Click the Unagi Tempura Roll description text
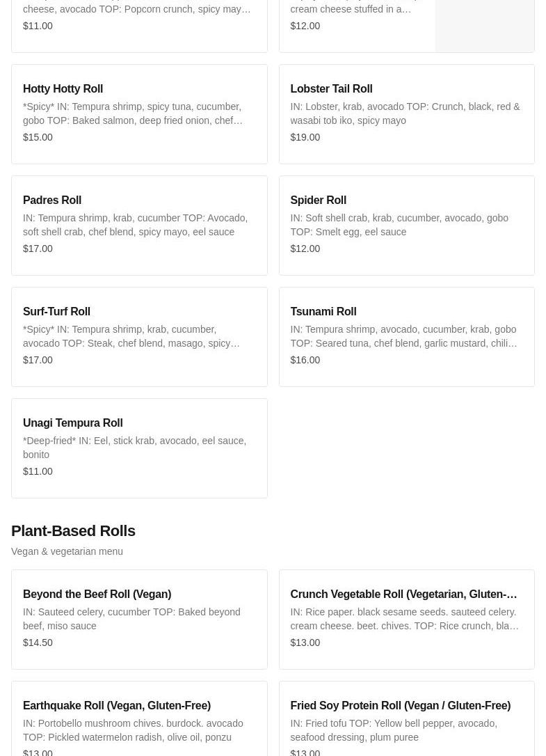The height and width of the screenshot is (756, 546). coord(134,448)
